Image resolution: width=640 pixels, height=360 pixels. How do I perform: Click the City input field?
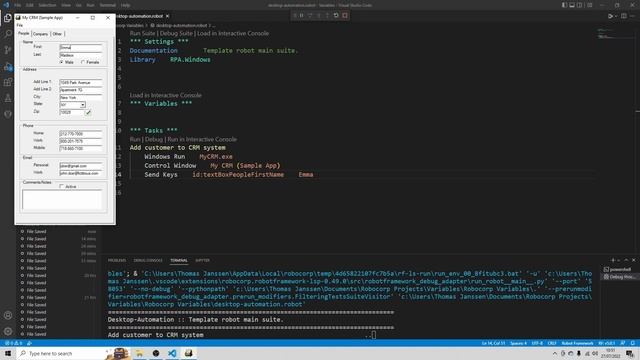tap(81, 98)
